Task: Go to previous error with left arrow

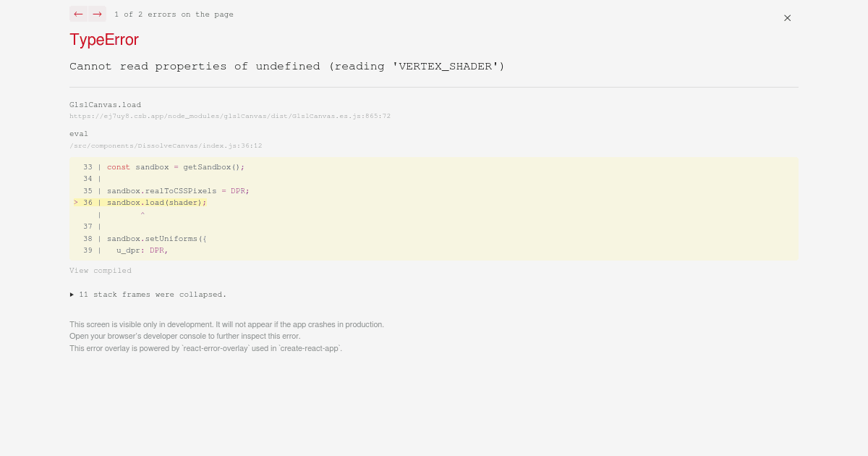Action: 78,14
